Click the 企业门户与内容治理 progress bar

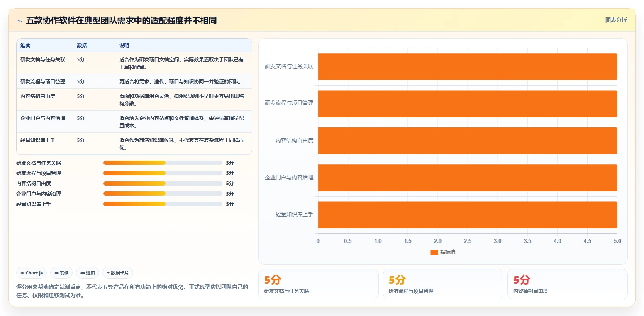tap(163, 194)
